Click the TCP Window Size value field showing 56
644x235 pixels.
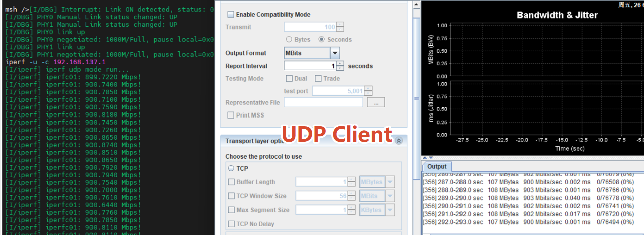coord(322,196)
